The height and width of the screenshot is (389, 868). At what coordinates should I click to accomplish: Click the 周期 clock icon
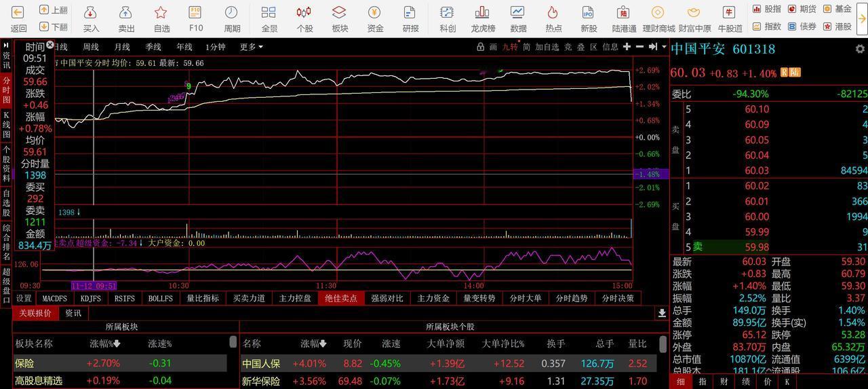232,12
